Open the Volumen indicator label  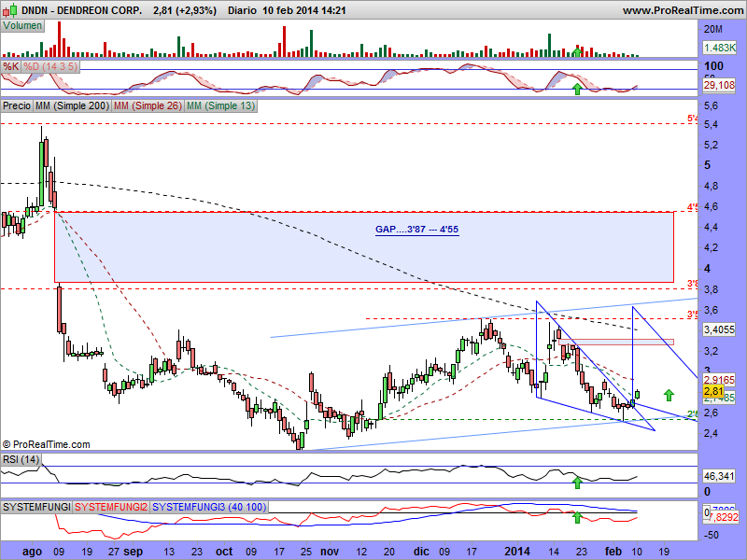tap(22, 26)
